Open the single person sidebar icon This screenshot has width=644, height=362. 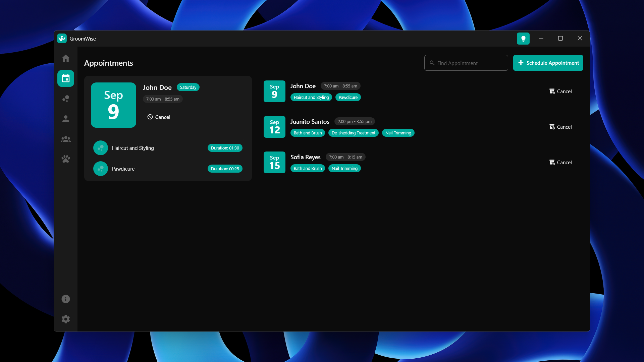(x=66, y=119)
